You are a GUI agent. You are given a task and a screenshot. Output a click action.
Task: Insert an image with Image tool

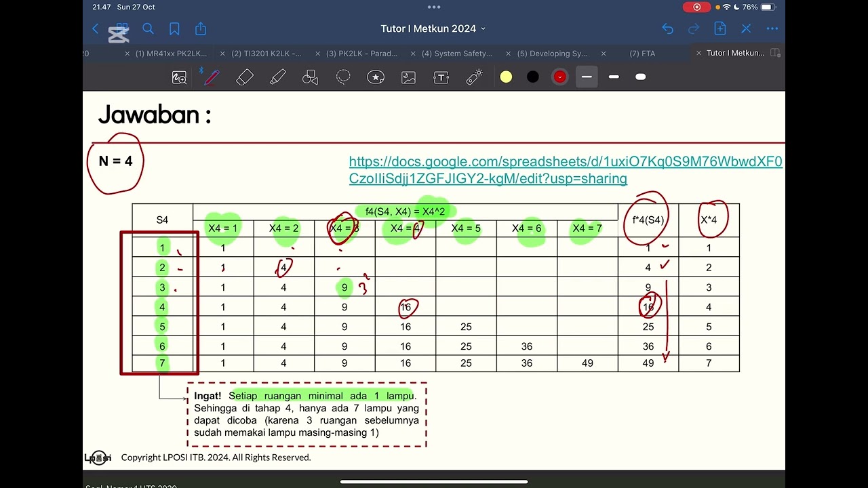408,77
